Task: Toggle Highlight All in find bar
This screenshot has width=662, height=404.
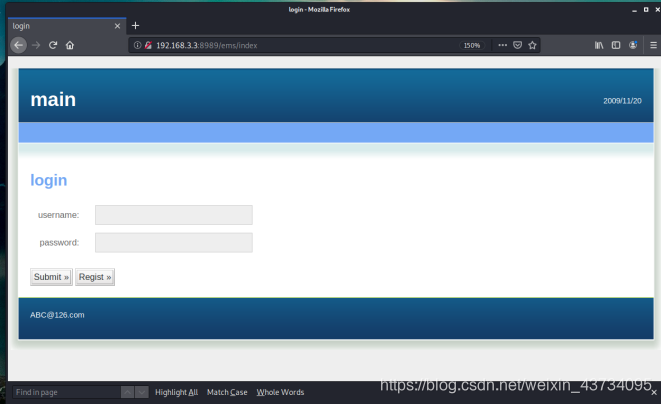Action: click(x=176, y=392)
